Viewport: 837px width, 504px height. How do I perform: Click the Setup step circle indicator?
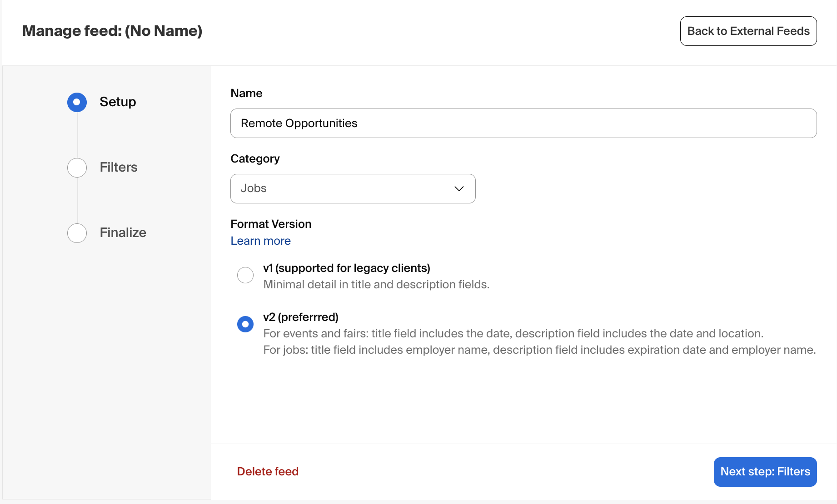[x=77, y=102]
